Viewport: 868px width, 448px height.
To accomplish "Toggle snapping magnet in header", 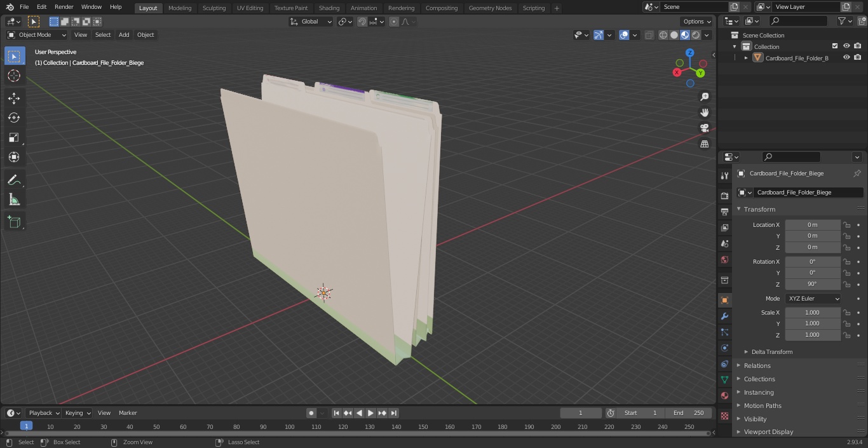I will pyautogui.click(x=362, y=22).
